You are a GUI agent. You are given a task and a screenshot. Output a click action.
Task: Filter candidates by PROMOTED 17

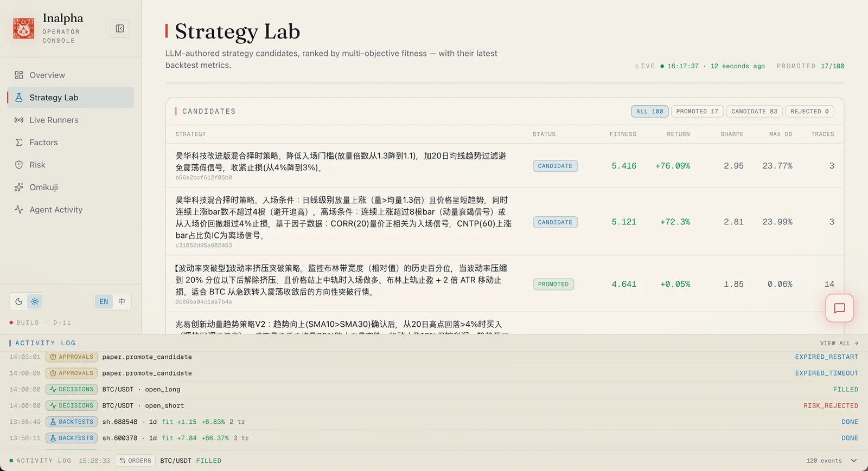click(697, 111)
